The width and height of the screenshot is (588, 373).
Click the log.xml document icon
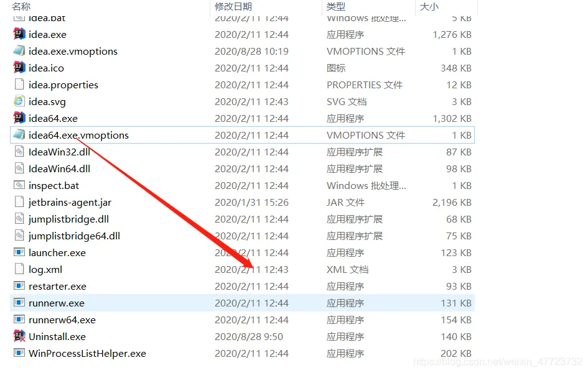pos(19,269)
